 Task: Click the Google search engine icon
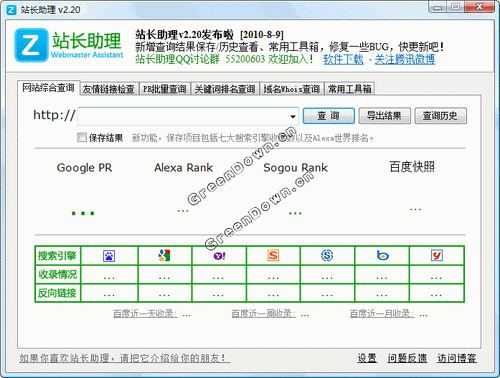[164, 255]
